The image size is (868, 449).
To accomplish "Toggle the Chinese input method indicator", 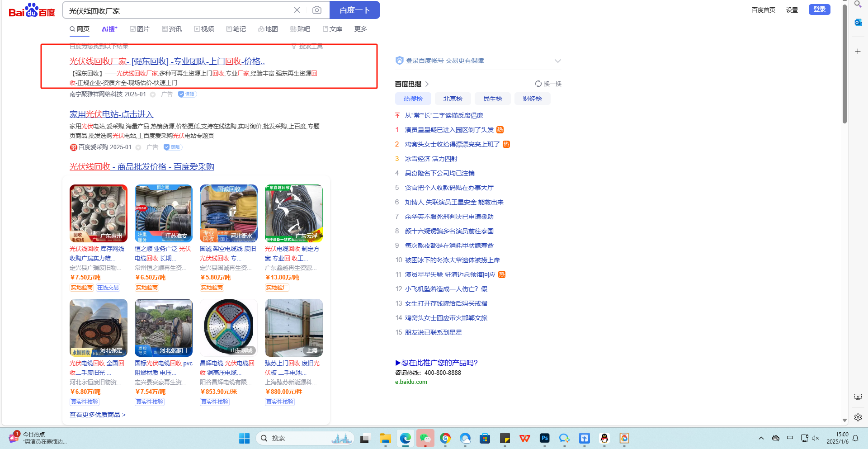I will coord(790,438).
